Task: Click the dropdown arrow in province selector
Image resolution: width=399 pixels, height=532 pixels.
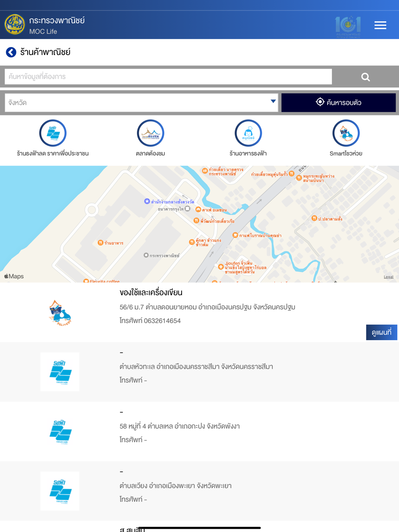Action: point(273,101)
